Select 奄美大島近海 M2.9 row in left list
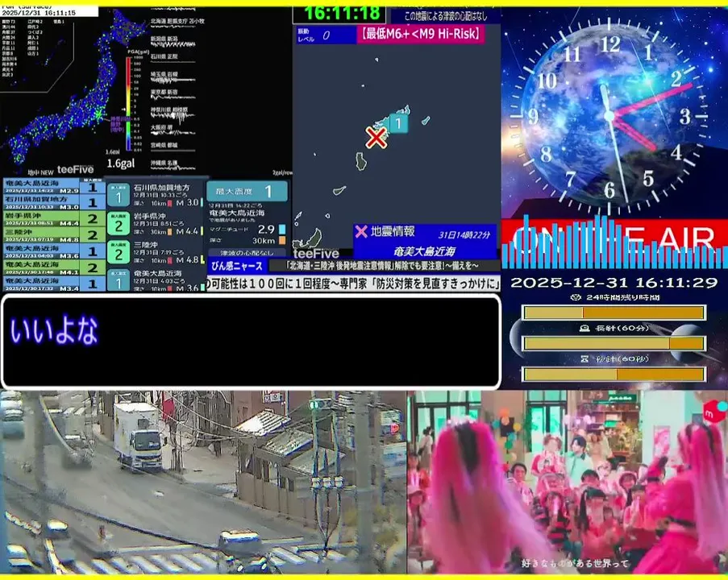The height and width of the screenshot is (580, 728). 53,186
